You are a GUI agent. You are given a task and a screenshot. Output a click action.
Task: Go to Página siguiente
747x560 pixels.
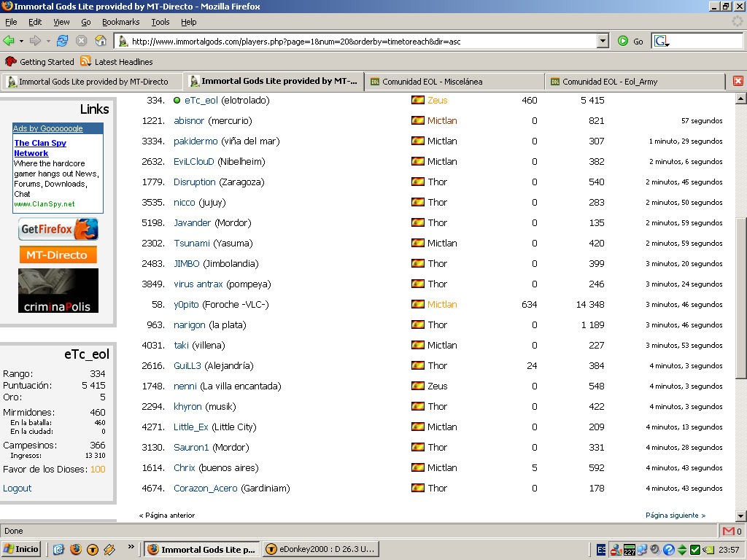pyautogui.click(x=675, y=516)
